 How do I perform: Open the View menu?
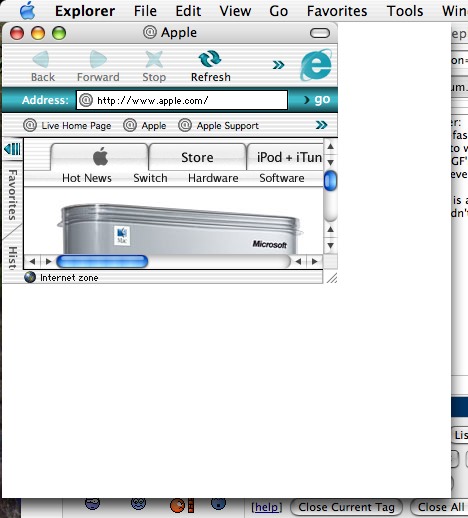(x=235, y=11)
